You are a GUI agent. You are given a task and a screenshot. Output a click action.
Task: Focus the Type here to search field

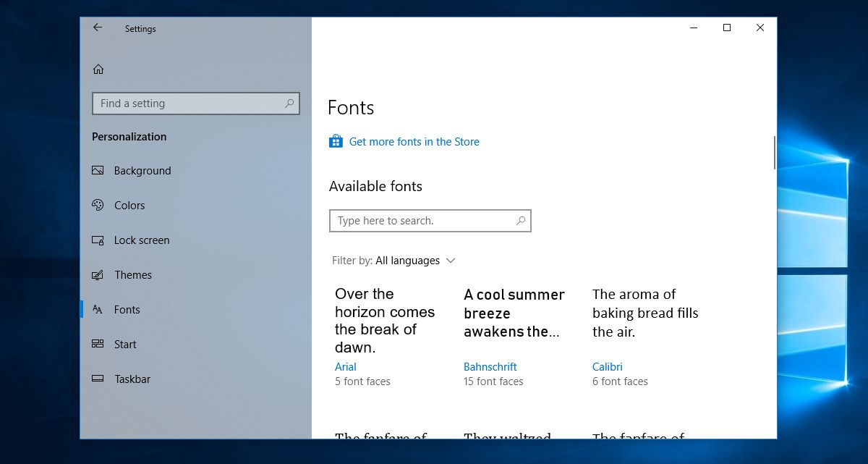click(x=430, y=221)
